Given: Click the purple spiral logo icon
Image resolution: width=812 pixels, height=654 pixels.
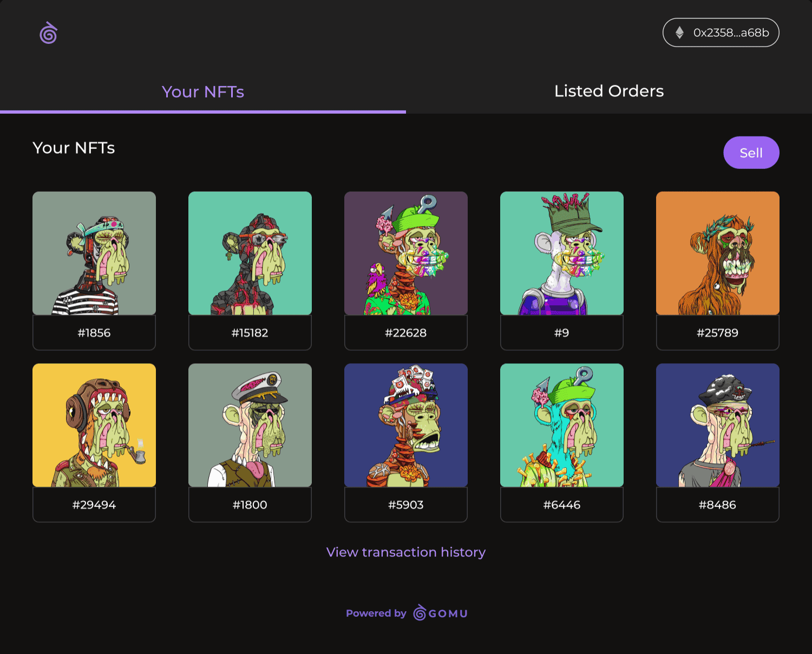Looking at the screenshot, I should [x=48, y=33].
